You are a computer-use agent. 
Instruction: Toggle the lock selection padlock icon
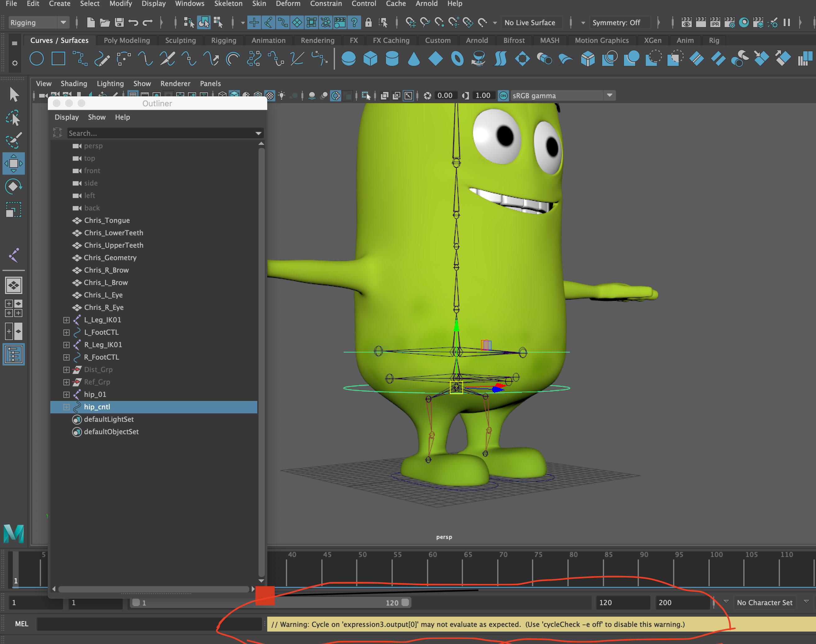point(368,23)
